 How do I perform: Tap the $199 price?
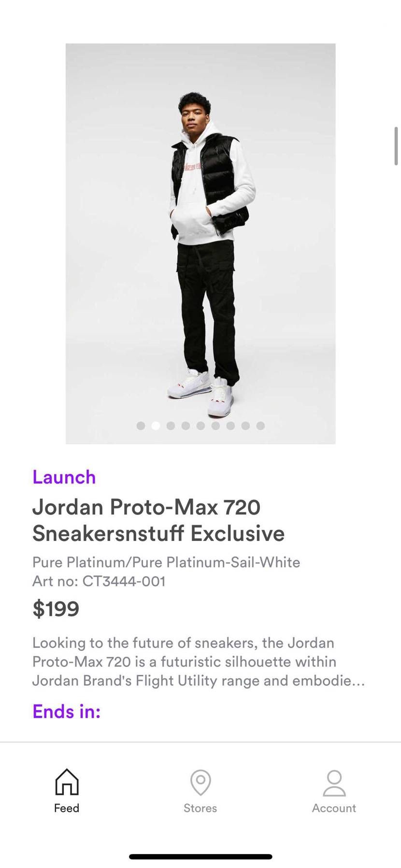click(x=56, y=609)
